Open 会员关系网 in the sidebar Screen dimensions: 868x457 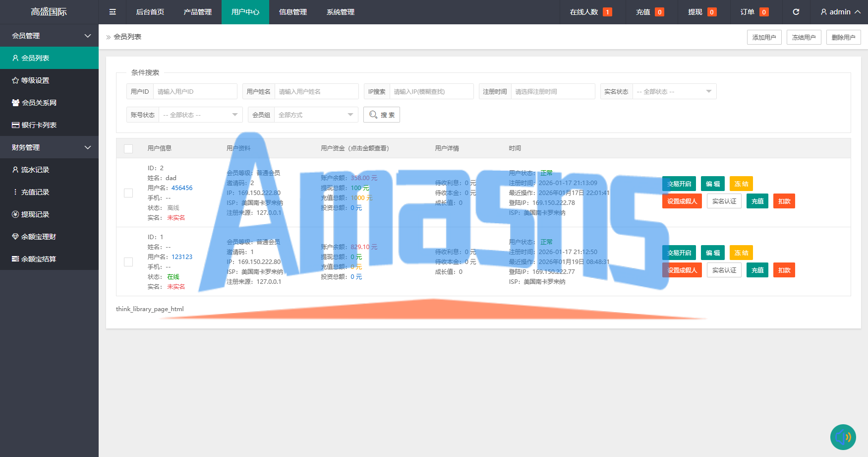tap(49, 103)
